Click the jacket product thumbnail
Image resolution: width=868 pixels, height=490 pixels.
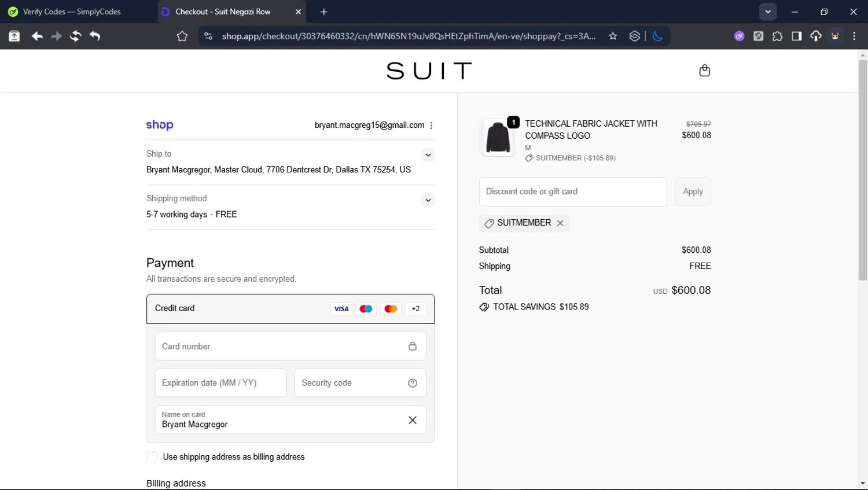(x=498, y=138)
